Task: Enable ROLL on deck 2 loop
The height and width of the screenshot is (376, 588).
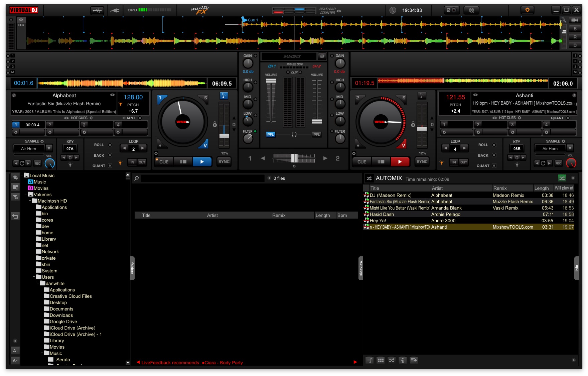Action: [494, 145]
